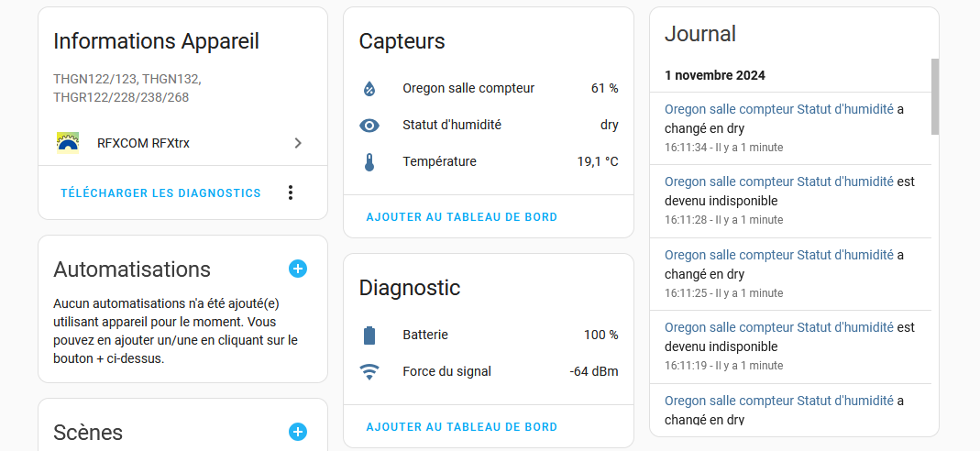Click the thermometer icon for Température
This screenshot has height=451, width=980.
tap(369, 161)
